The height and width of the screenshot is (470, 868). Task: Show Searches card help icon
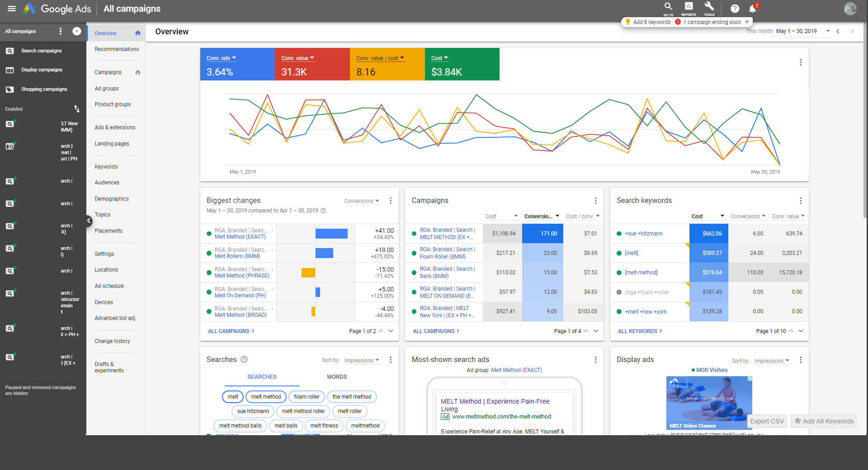pos(244,359)
